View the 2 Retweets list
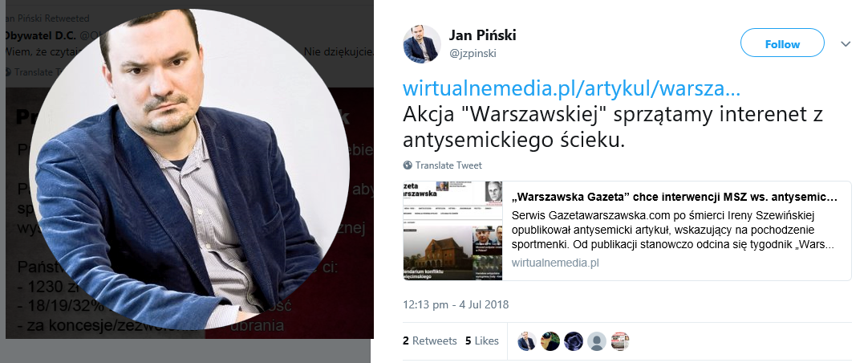Image resolution: width=868 pixels, height=363 pixels. tap(430, 341)
